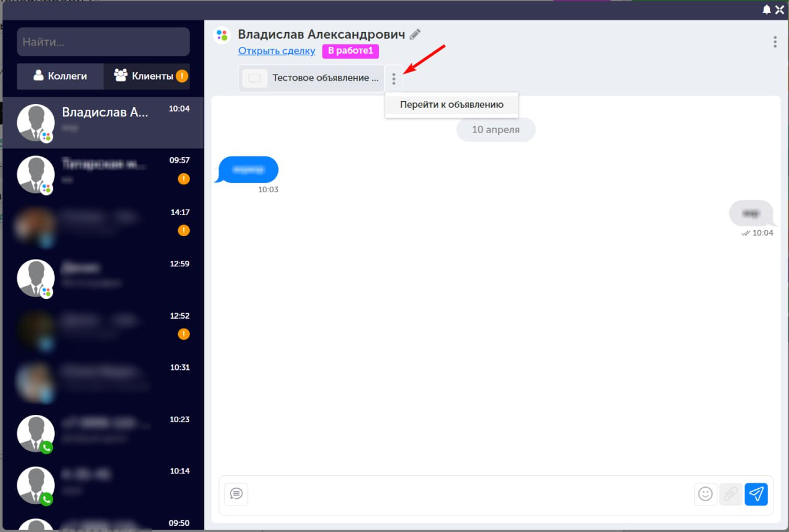Send message with paper plane button
Screen dimensions: 789x532
(756, 494)
